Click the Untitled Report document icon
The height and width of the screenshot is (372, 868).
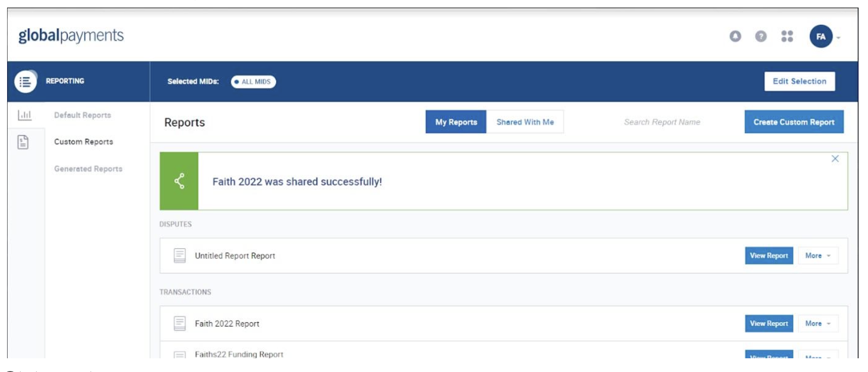coord(180,256)
